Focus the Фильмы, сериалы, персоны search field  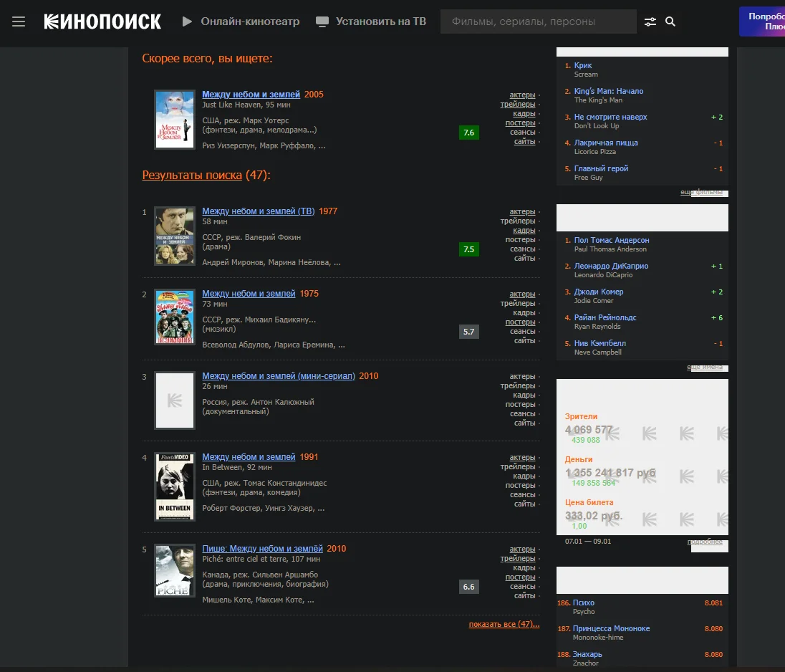538,21
